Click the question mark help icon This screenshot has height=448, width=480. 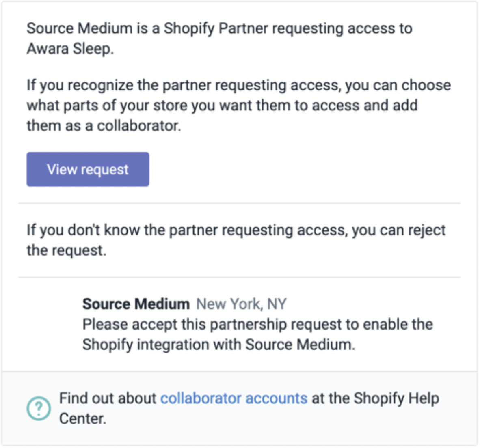(x=39, y=408)
